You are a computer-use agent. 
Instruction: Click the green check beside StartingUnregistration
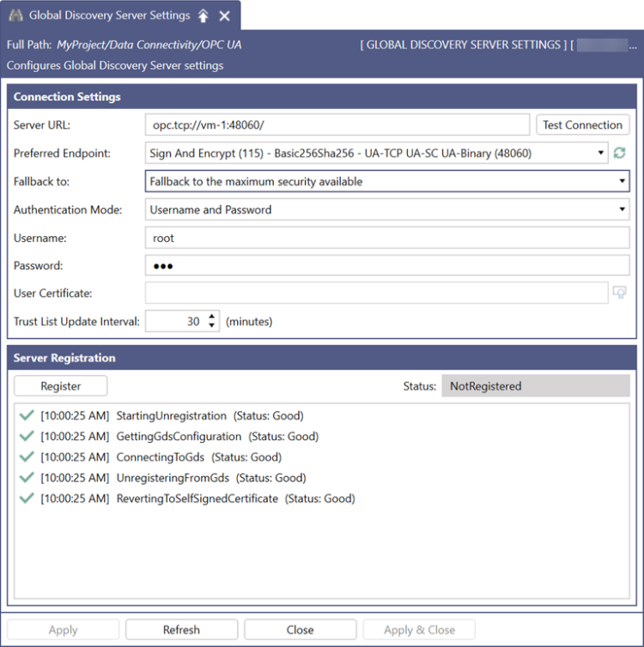tap(26, 416)
